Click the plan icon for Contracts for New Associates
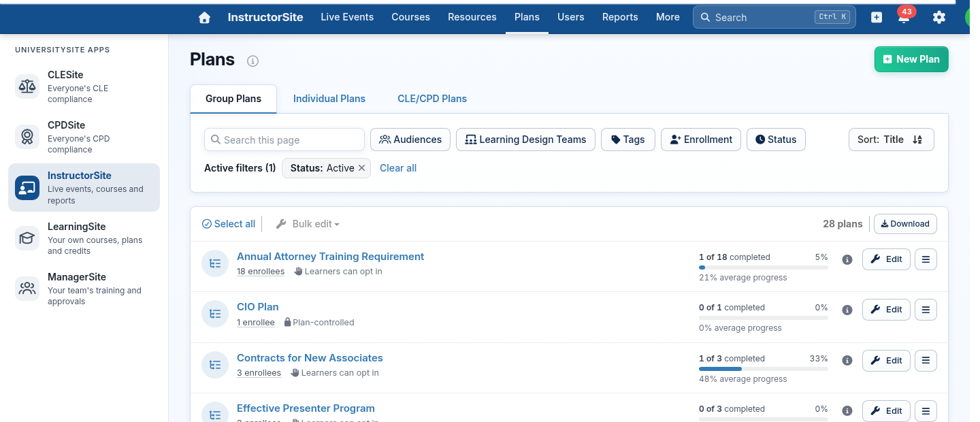The height and width of the screenshot is (422, 980). point(215,365)
